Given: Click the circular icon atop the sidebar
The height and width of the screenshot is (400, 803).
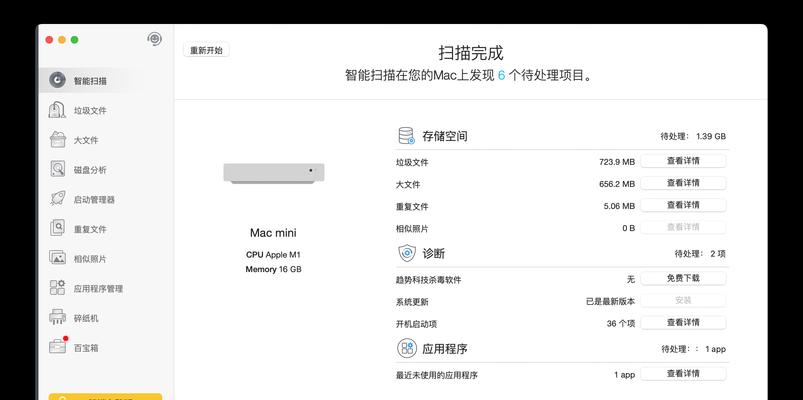Looking at the screenshot, I should point(155,39).
